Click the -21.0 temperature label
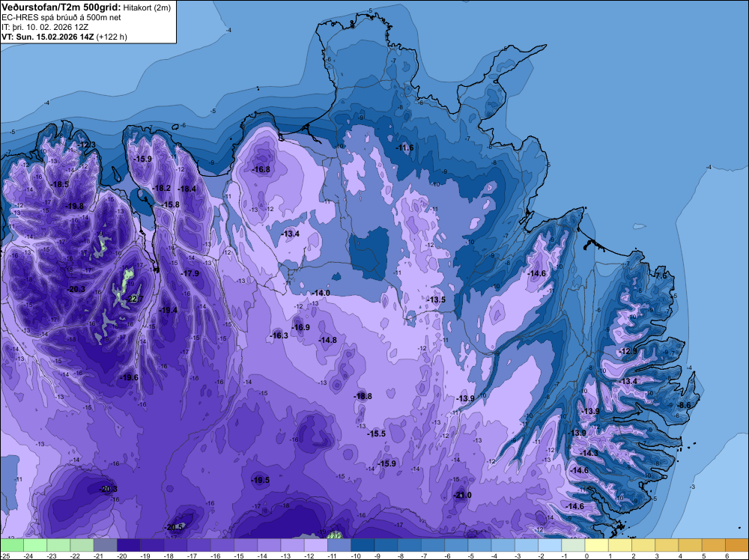This screenshot has width=749, height=560. (x=462, y=495)
